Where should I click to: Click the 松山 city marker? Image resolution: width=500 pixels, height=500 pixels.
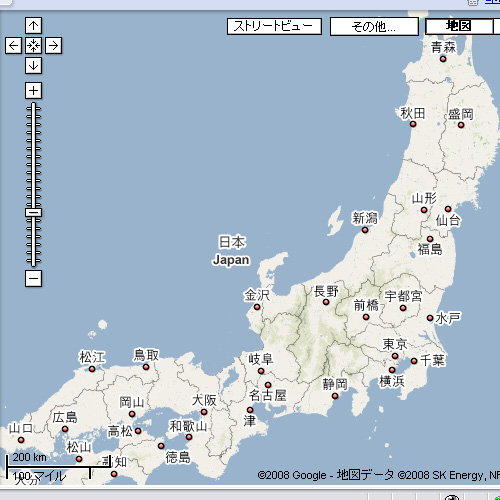(79, 459)
